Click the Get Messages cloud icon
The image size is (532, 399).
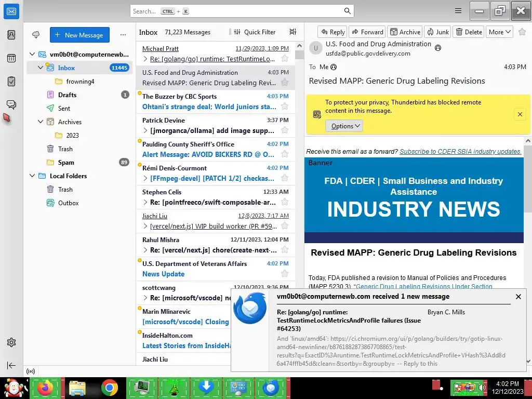pos(36,35)
